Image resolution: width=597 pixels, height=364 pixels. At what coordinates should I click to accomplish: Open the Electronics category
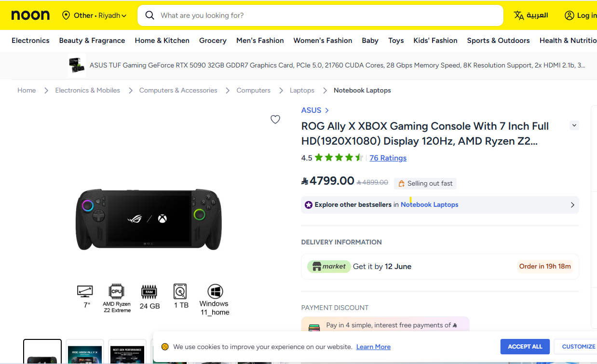(x=30, y=40)
